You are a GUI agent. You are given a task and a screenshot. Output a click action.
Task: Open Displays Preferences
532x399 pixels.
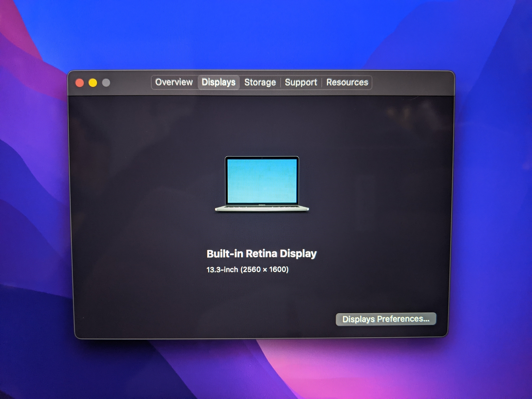coord(386,319)
